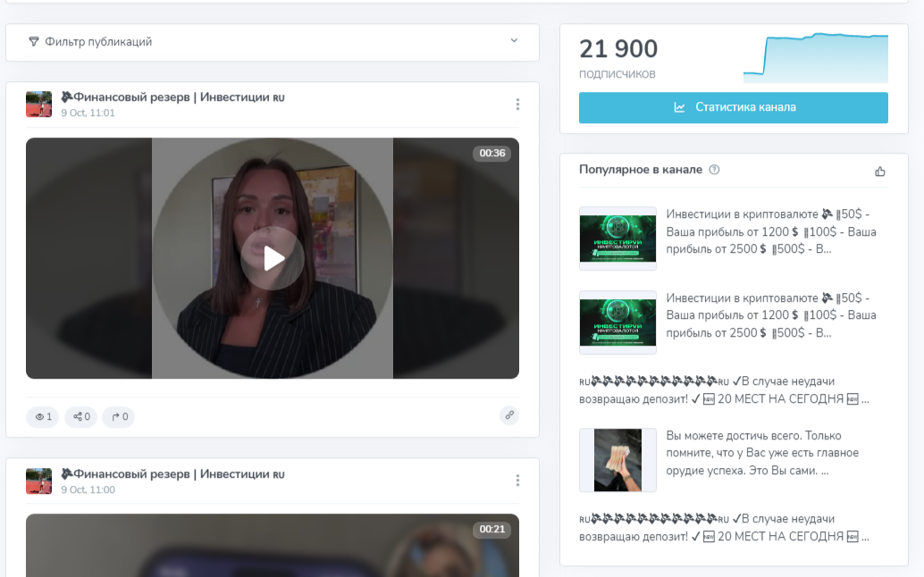Open the 9 Oct, 11:01 timestamp link
Image resolution: width=924 pixels, height=577 pixels.
88,113
